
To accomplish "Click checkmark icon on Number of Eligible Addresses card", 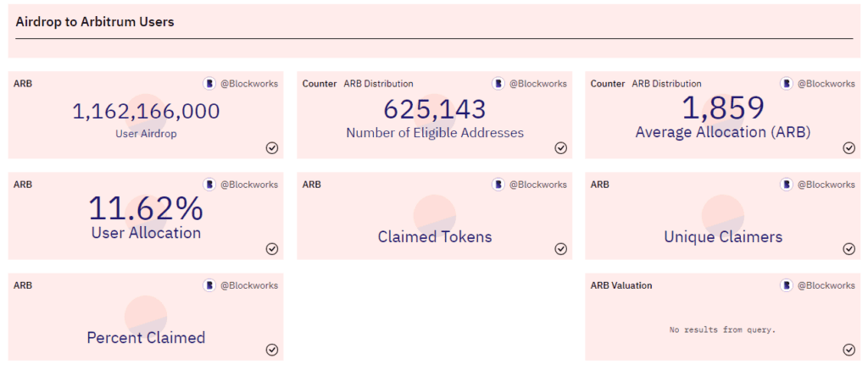I will 561,147.
